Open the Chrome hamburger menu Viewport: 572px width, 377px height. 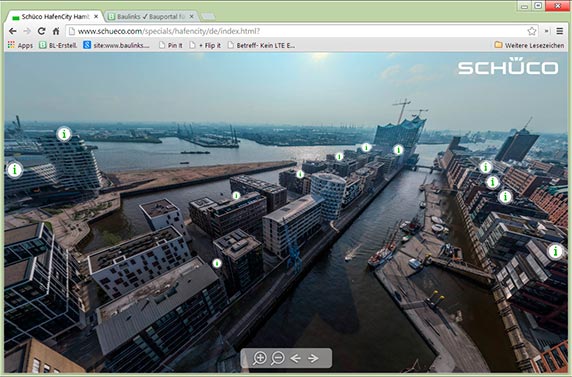tap(560, 31)
